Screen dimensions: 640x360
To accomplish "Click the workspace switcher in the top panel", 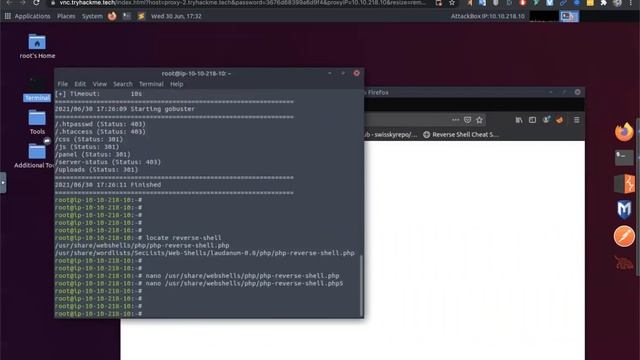I will click(x=569, y=16).
